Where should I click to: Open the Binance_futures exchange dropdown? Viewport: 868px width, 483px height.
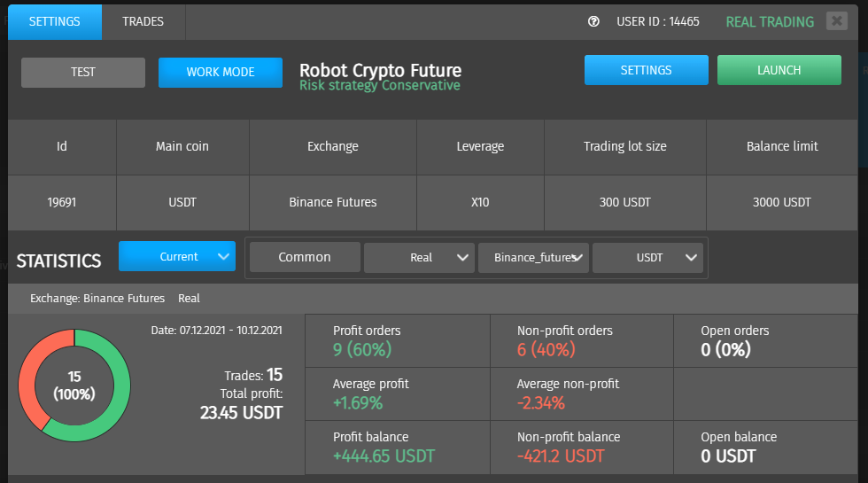tap(533, 258)
